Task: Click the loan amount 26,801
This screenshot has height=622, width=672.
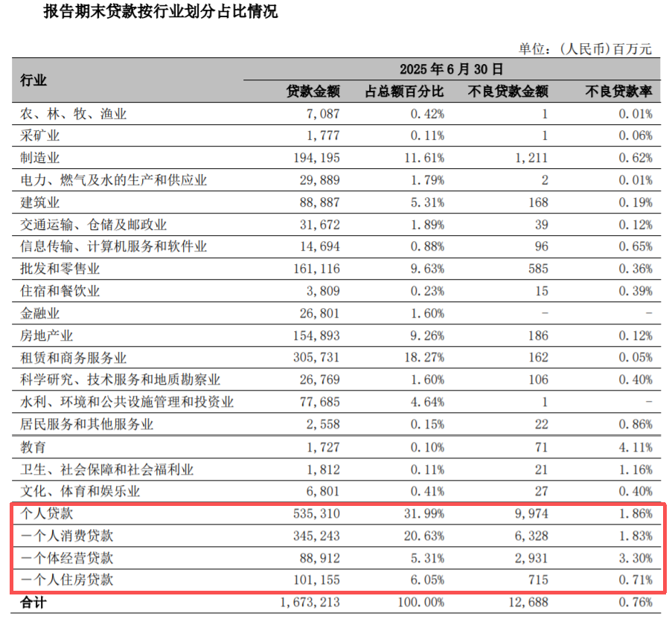Action: (320, 313)
